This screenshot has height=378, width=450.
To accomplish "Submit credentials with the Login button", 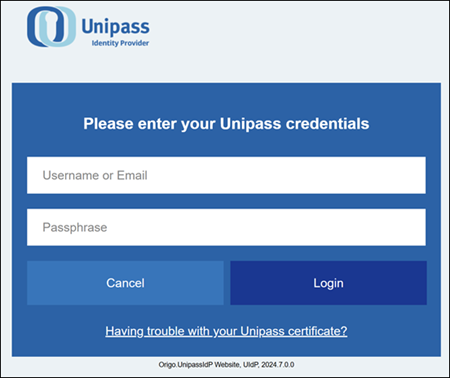I will coord(328,283).
